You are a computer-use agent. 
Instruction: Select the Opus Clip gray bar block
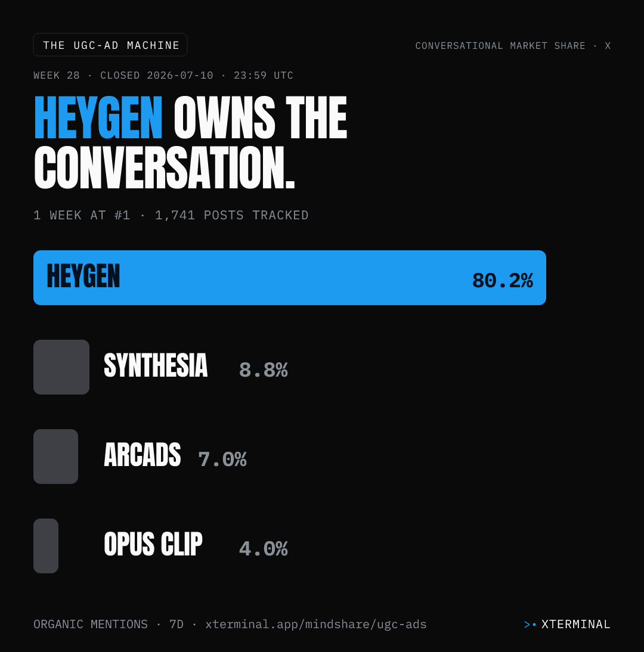tap(46, 546)
